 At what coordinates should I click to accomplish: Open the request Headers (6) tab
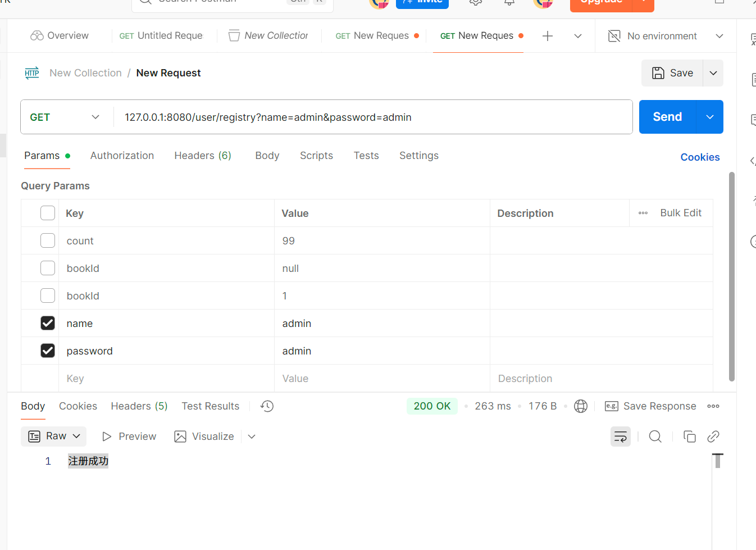pos(203,156)
